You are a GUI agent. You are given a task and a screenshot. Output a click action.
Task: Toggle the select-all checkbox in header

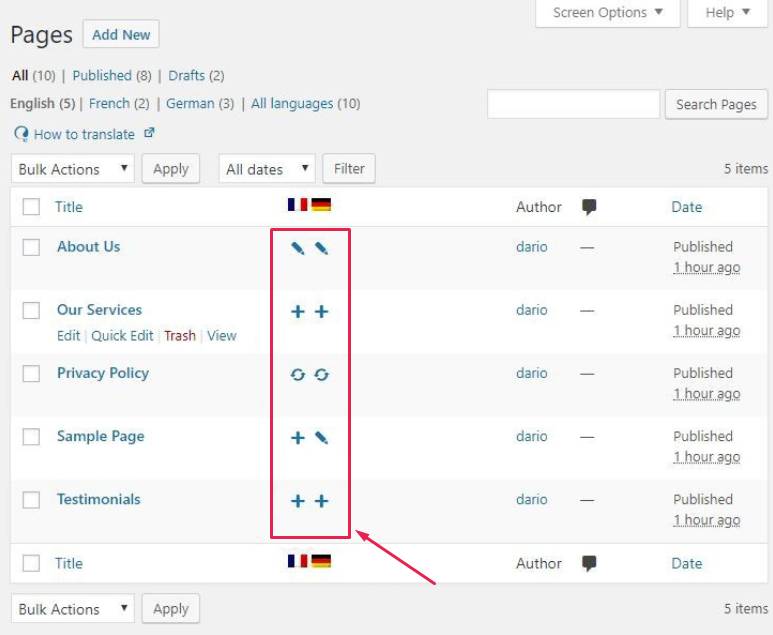tap(31, 207)
